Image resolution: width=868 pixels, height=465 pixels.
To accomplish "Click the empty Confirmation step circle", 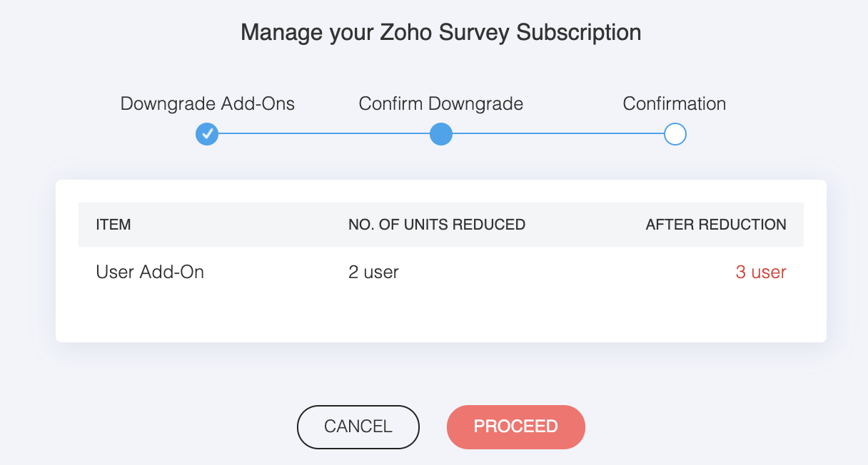I will point(675,134).
